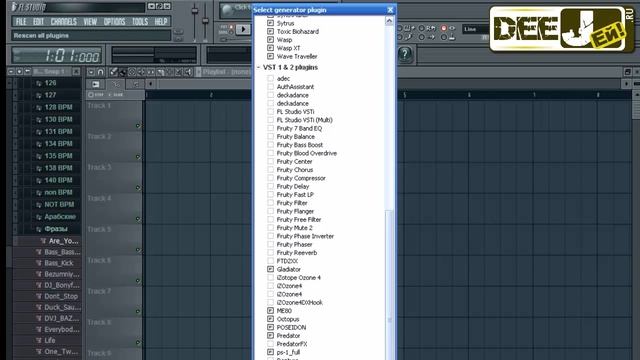The image size is (640, 360).
Task: Select the paint brush tool in playlist toolbar
Action: [x=122, y=72]
